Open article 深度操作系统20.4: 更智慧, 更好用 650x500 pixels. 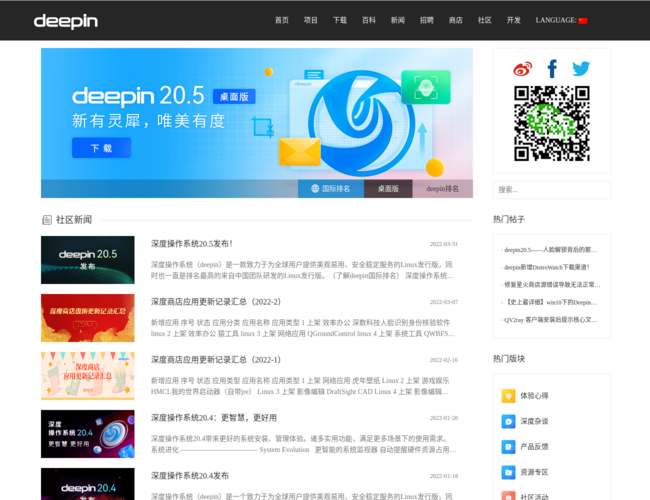213,418
